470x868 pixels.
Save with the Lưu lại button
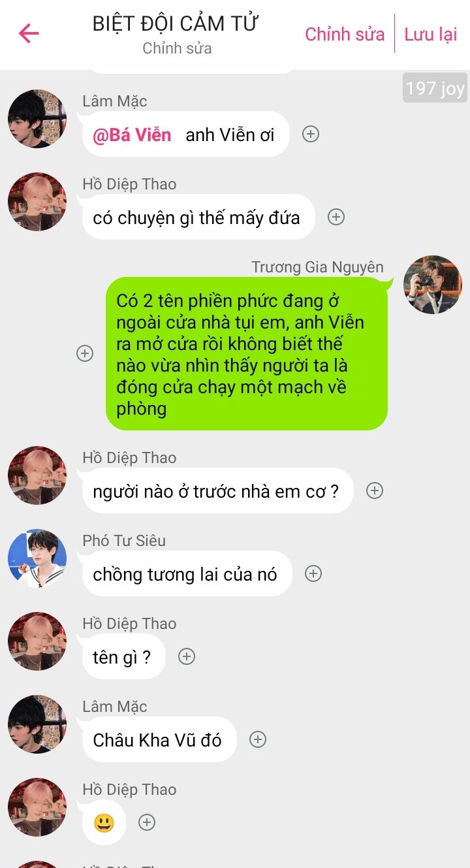(431, 34)
